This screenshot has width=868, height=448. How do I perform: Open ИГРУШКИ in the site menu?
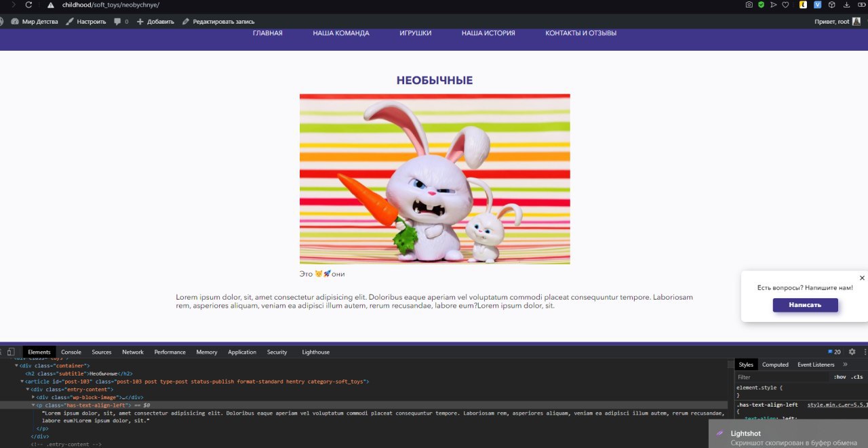click(416, 33)
